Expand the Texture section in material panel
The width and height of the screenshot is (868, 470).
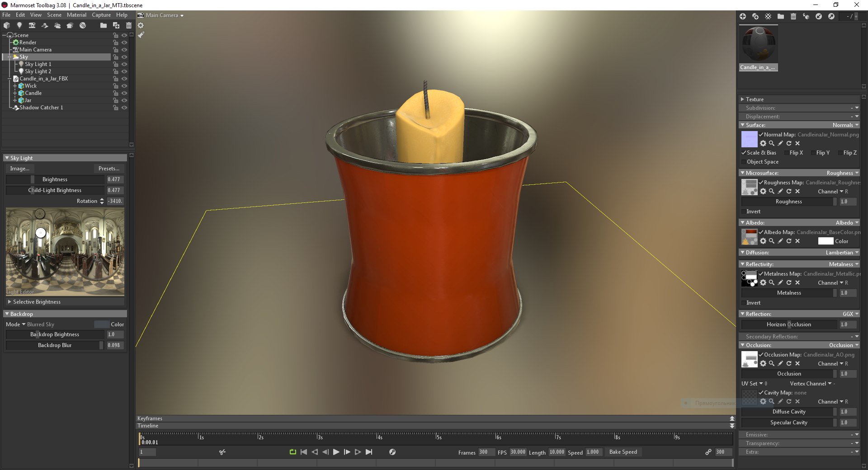click(x=742, y=99)
